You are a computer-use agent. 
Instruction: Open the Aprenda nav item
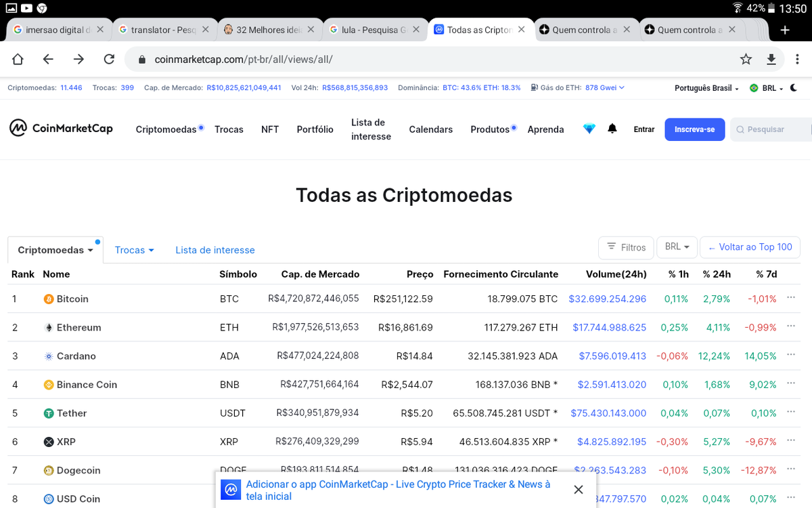coord(545,129)
